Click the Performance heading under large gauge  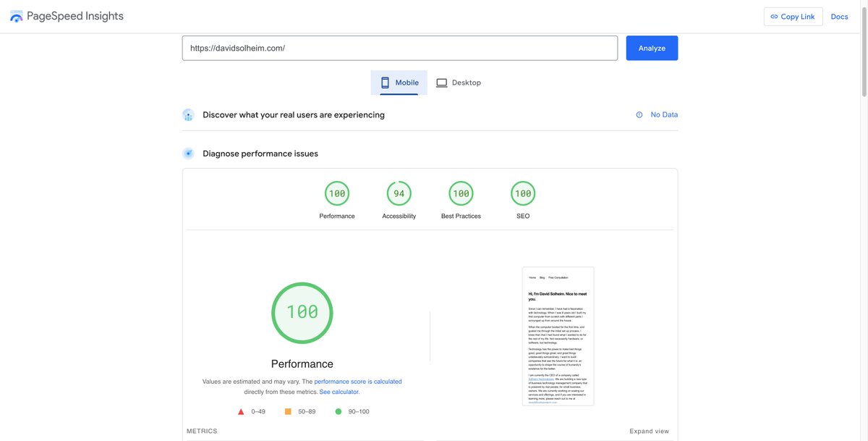302,364
